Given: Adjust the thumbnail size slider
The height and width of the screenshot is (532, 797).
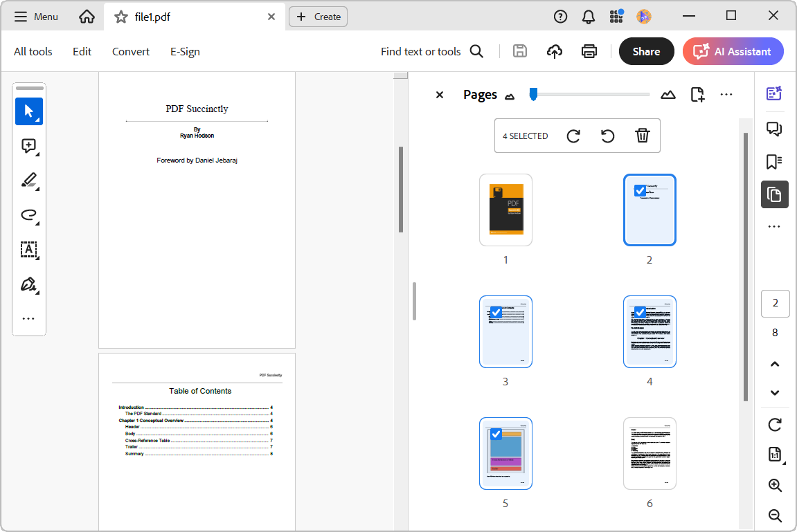Looking at the screenshot, I should pos(533,94).
